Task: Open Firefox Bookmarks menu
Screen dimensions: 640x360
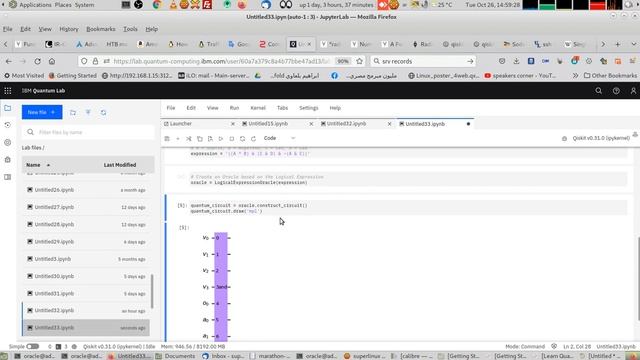Action: [x=101, y=29]
